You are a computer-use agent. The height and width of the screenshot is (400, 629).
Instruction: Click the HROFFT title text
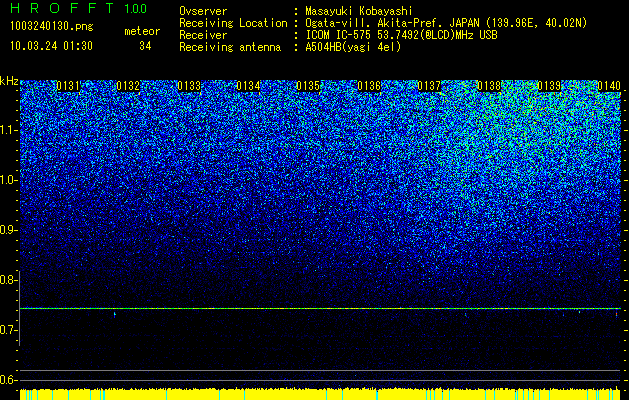coord(62,8)
